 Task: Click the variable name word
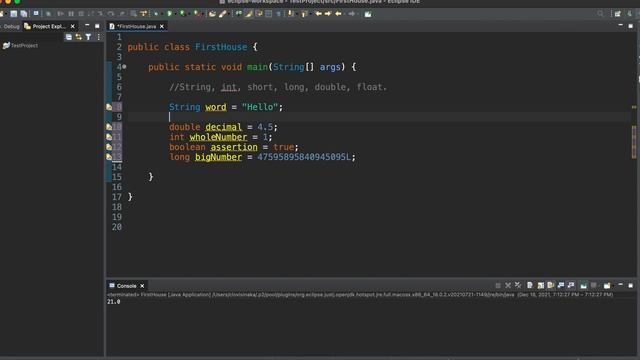pyautogui.click(x=216, y=107)
